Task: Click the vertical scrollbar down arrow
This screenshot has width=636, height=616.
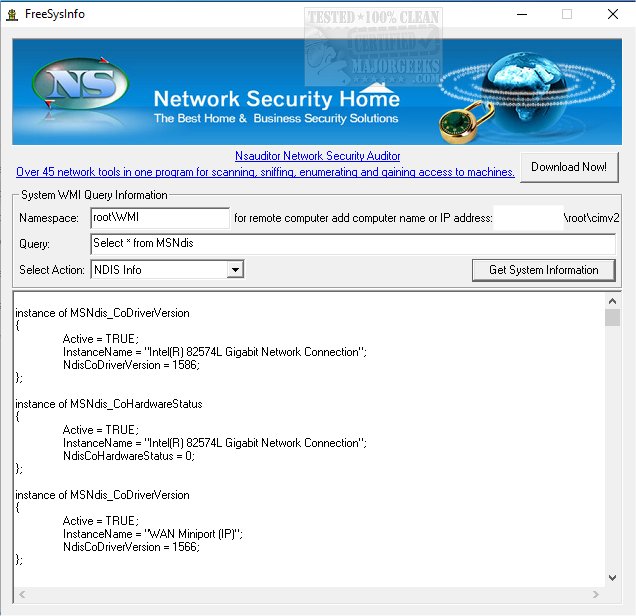Action: coord(612,578)
